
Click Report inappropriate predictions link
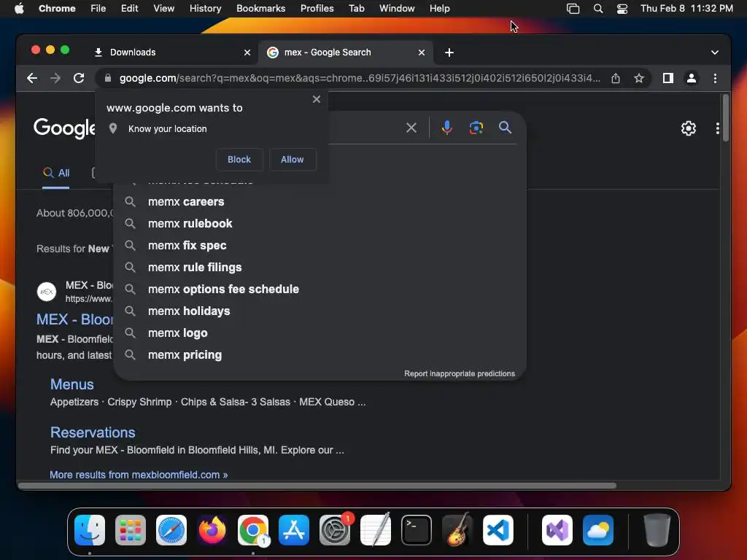[460, 374]
